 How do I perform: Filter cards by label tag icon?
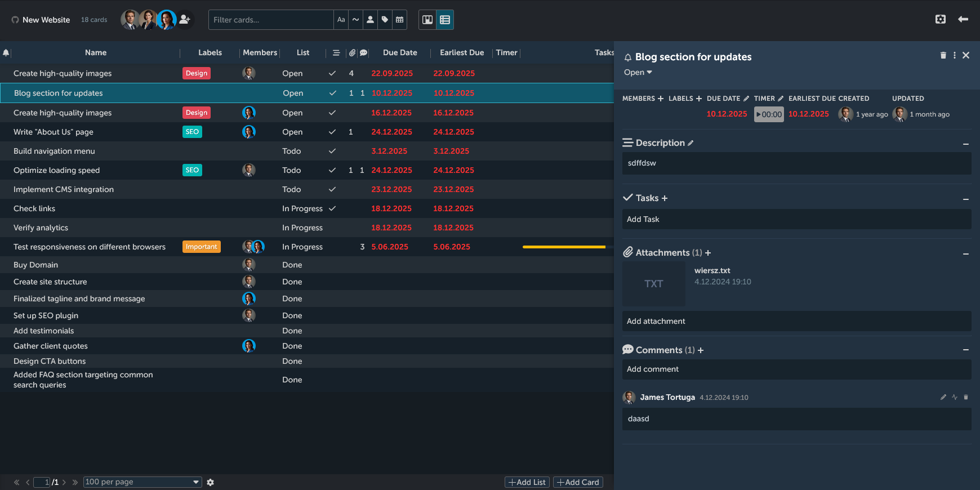pyautogui.click(x=385, y=20)
